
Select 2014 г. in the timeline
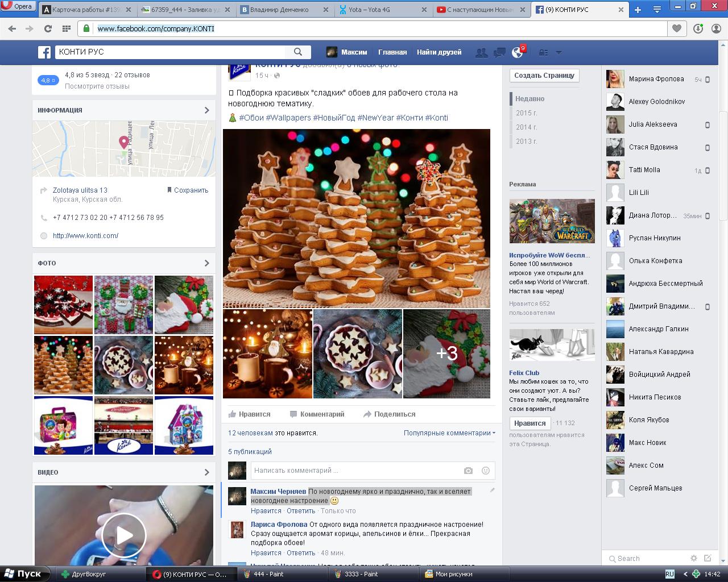pos(527,127)
